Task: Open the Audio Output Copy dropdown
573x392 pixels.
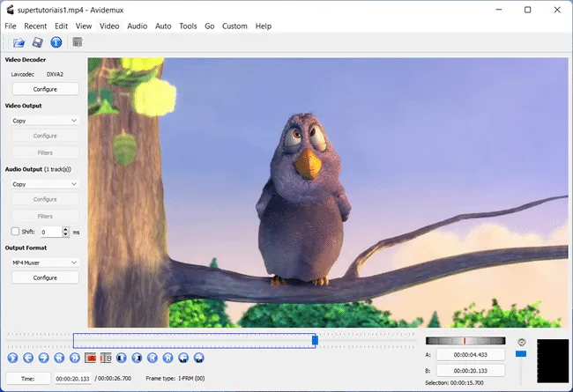Action: coord(45,184)
